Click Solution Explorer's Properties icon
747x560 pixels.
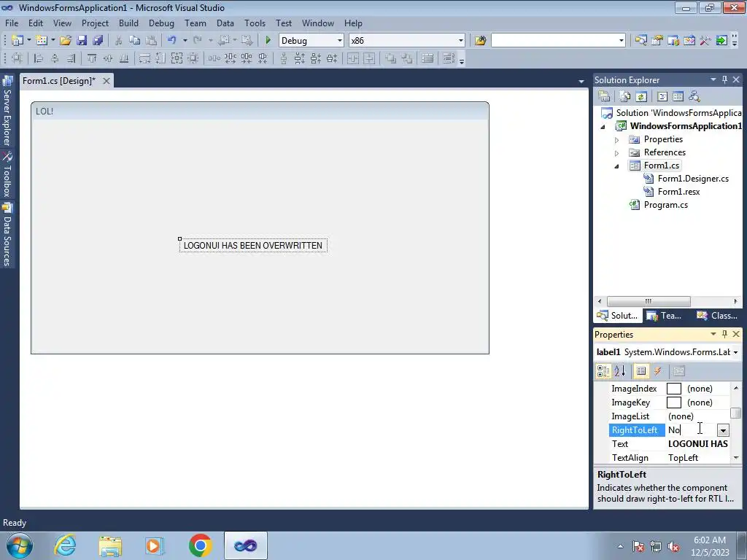604,97
